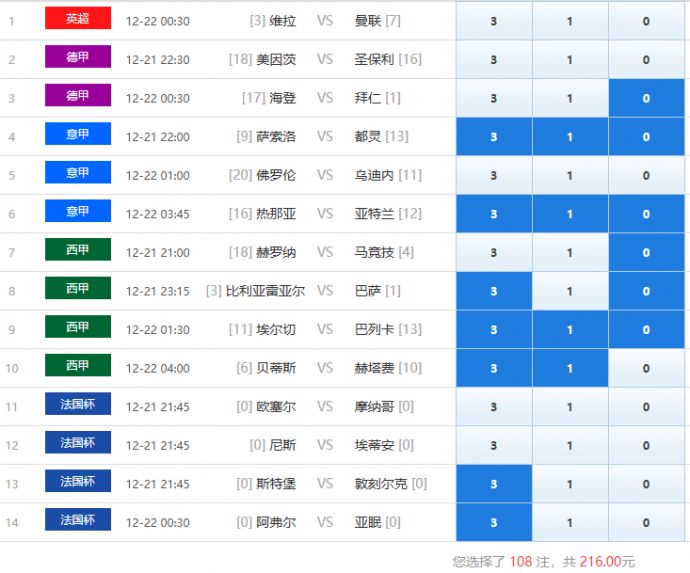Open the 曼联 team link

tap(368, 21)
